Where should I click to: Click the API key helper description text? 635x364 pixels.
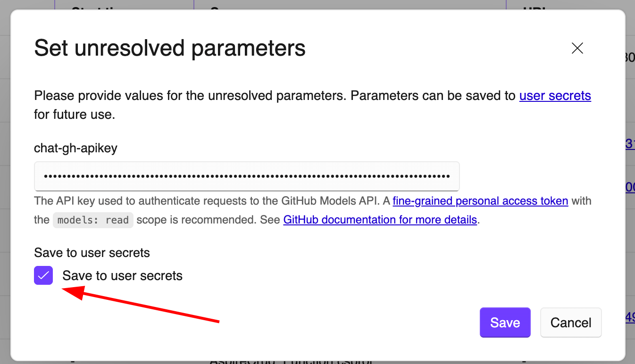[x=212, y=201]
